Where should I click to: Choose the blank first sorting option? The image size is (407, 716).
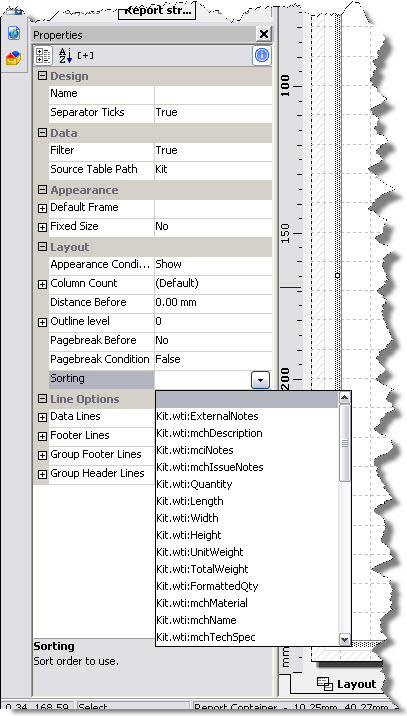pos(247,400)
